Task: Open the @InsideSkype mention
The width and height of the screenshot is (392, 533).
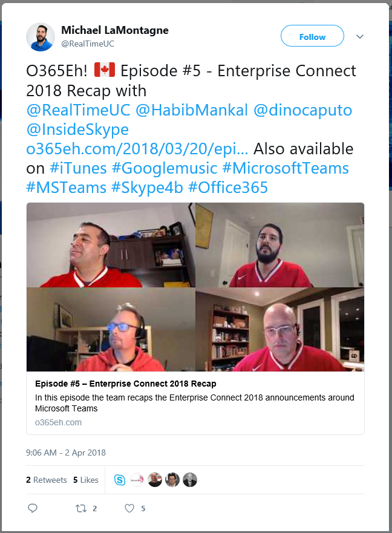Action: coord(77,129)
